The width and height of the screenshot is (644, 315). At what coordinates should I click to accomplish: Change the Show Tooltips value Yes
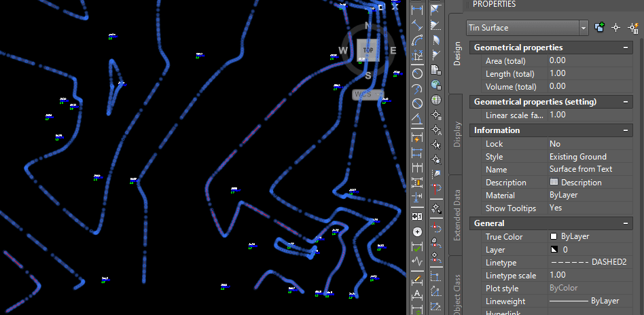[590, 208]
